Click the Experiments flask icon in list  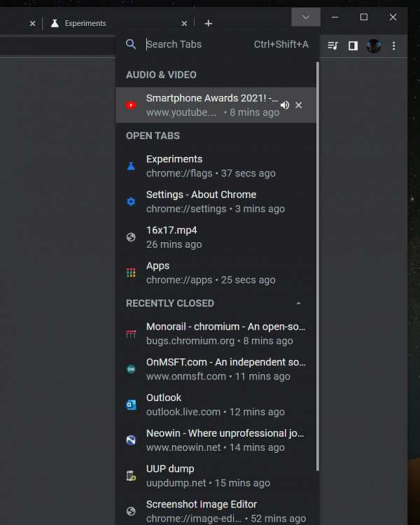coord(131,166)
